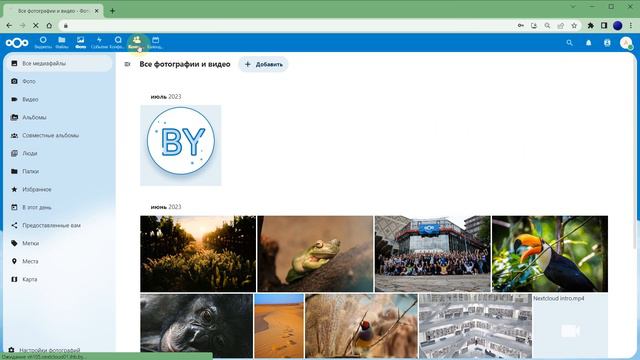Open Папки section
This screenshot has width=640, height=360.
coord(59,171)
